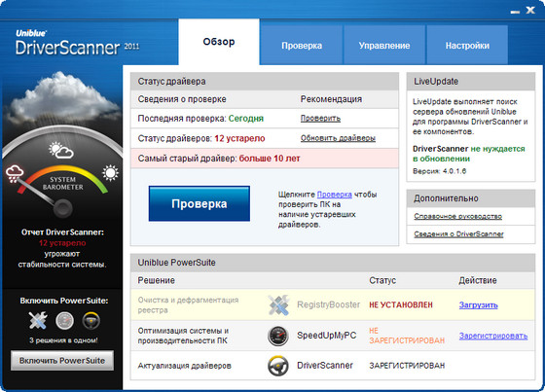Click the Загрузить link for RegistryBooster
The width and height of the screenshot is (545, 392).
coord(478,305)
